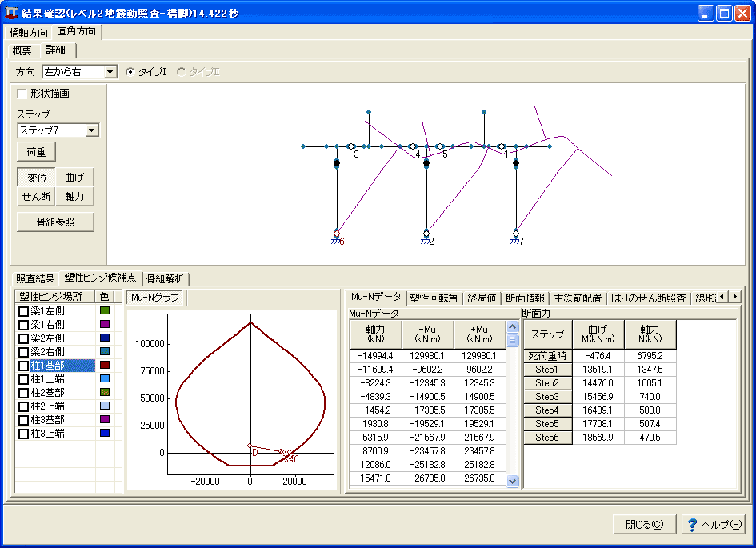Click the 塑性ヒンジ場所 column header
This screenshot has height=548, width=756.
[55, 297]
